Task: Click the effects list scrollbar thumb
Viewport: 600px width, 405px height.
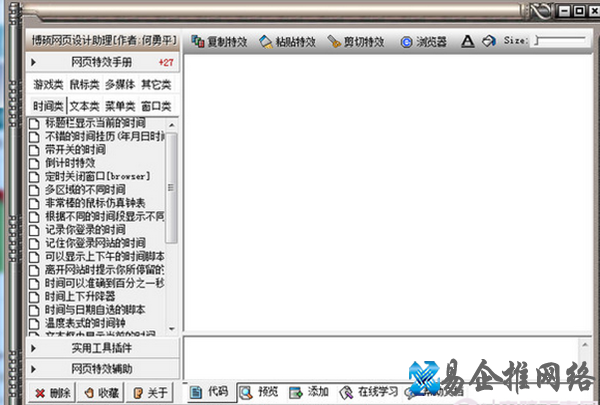Action: (171, 188)
